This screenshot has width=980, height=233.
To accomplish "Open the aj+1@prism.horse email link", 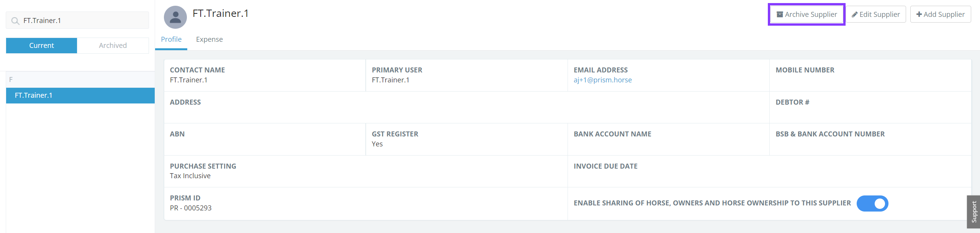I will [602, 80].
